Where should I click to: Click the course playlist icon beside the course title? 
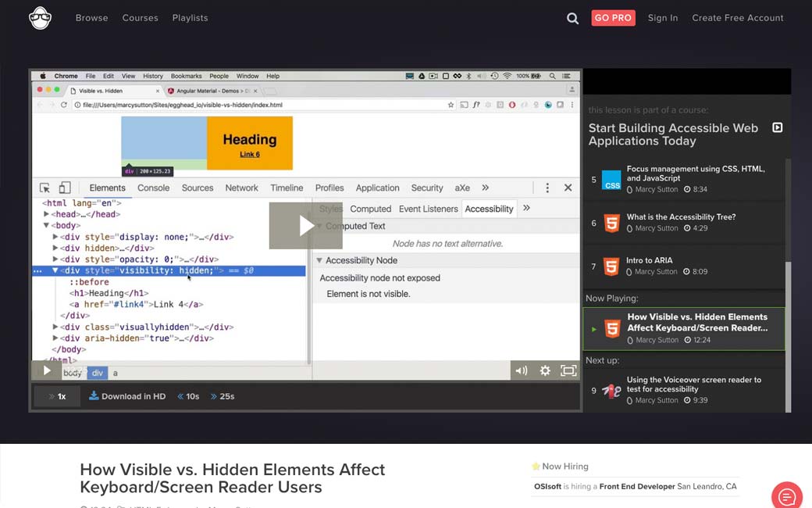(x=777, y=127)
